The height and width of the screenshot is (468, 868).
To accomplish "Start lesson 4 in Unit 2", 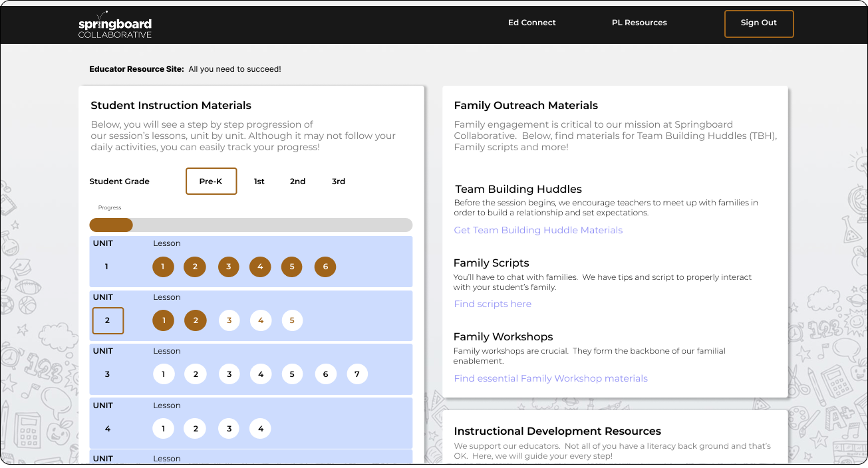I will coord(260,320).
